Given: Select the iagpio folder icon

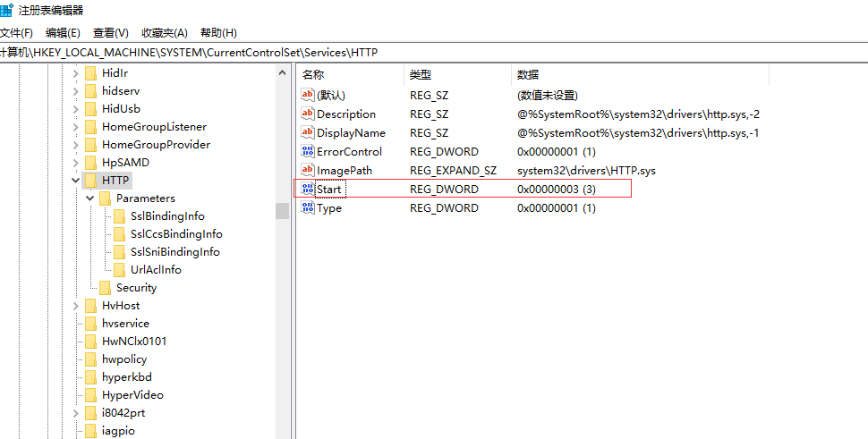Looking at the screenshot, I should coord(90,431).
